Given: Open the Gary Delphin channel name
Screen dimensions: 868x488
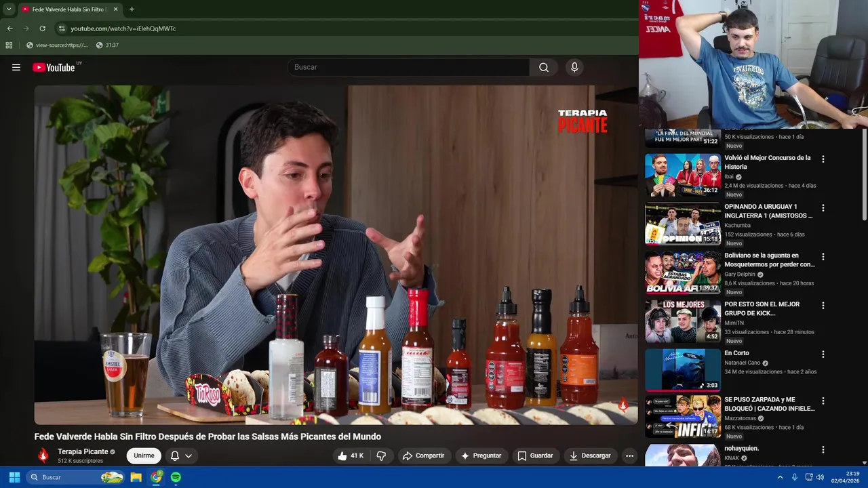Looking at the screenshot, I should 740,274.
